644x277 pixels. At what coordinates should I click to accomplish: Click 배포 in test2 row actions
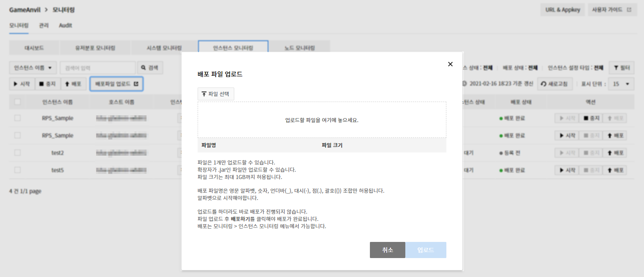(x=615, y=153)
